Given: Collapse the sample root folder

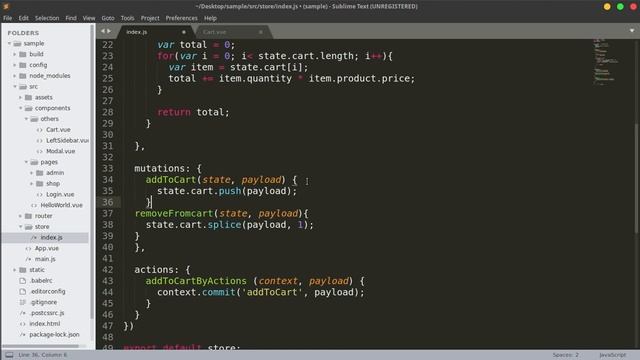Looking at the screenshot, I should (x=9, y=43).
